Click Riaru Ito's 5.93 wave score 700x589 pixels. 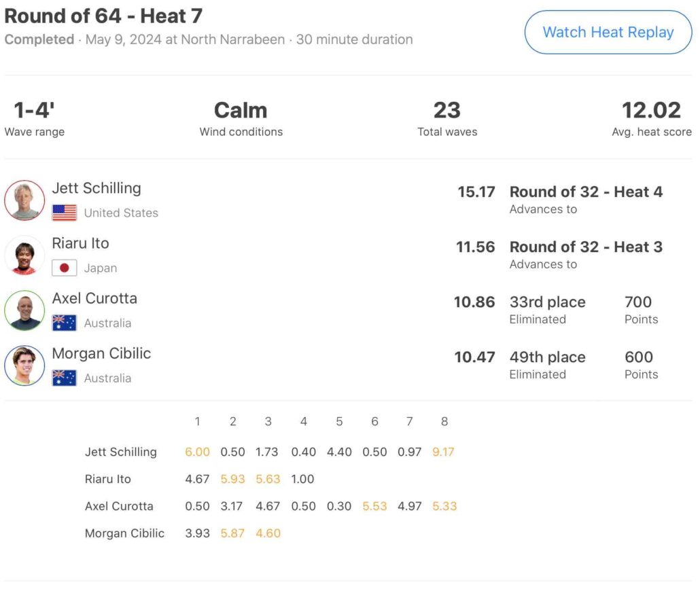pos(232,479)
